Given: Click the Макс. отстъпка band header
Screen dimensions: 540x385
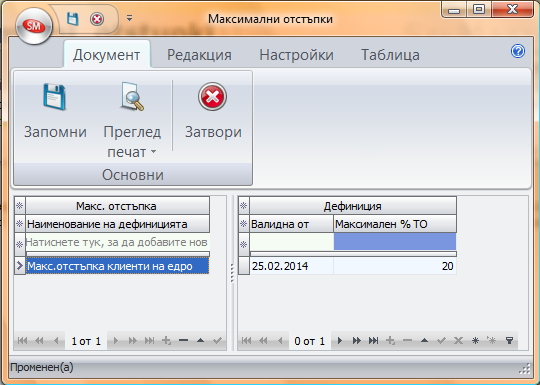Looking at the screenshot, I should pyautogui.click(x=117, y=206).
